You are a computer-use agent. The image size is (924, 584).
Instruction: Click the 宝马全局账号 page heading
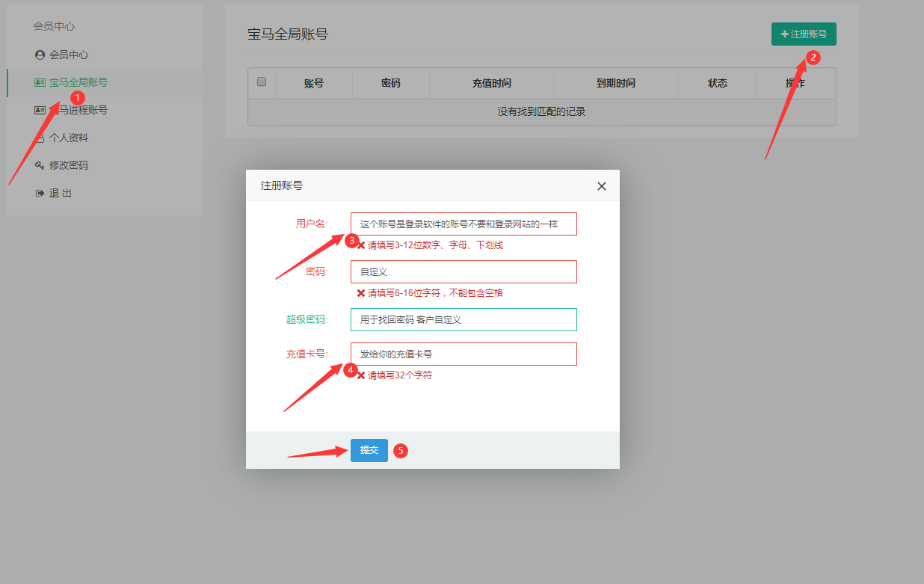[288, 34]
